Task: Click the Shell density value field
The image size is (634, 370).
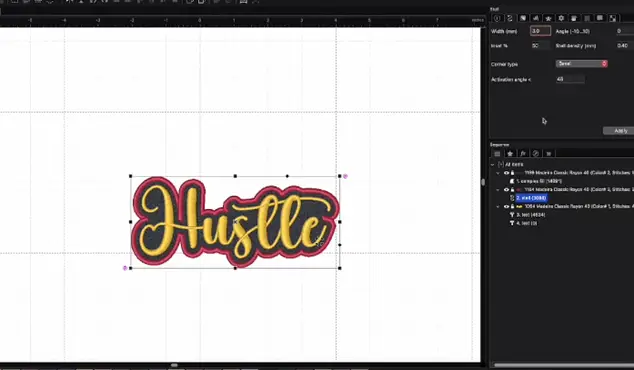Action: click(624, 46)
